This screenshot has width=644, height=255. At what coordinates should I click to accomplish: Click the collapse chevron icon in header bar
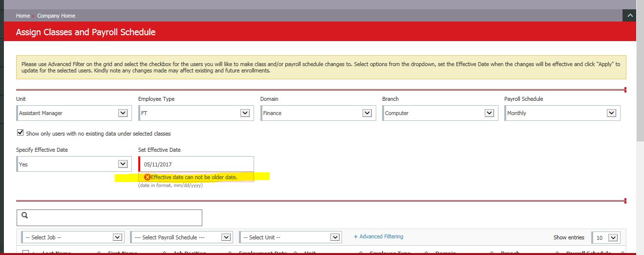tap(629, 16)
